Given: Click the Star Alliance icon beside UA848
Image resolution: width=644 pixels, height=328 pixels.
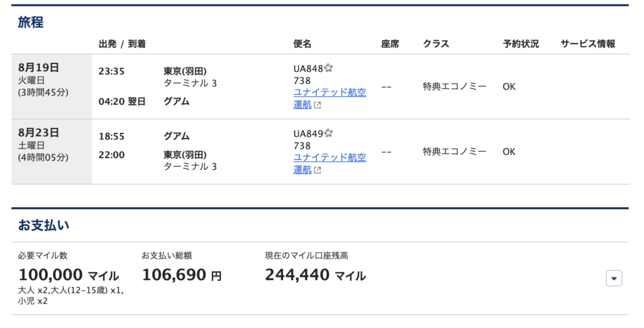Looking at the screenshot, I should tap(328, 68).
